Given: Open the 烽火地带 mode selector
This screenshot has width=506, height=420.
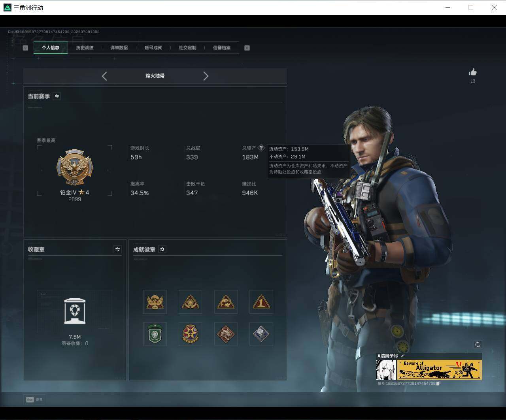Looking at the screenshot, I should (155, 76).
